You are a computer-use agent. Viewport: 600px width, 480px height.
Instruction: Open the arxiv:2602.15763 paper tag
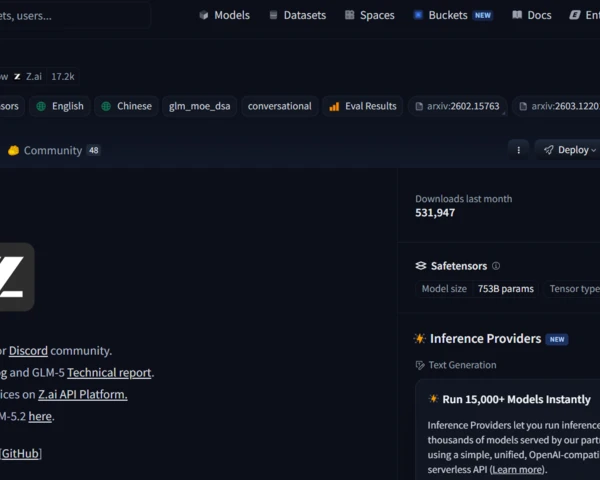click(x=458, y=106)
